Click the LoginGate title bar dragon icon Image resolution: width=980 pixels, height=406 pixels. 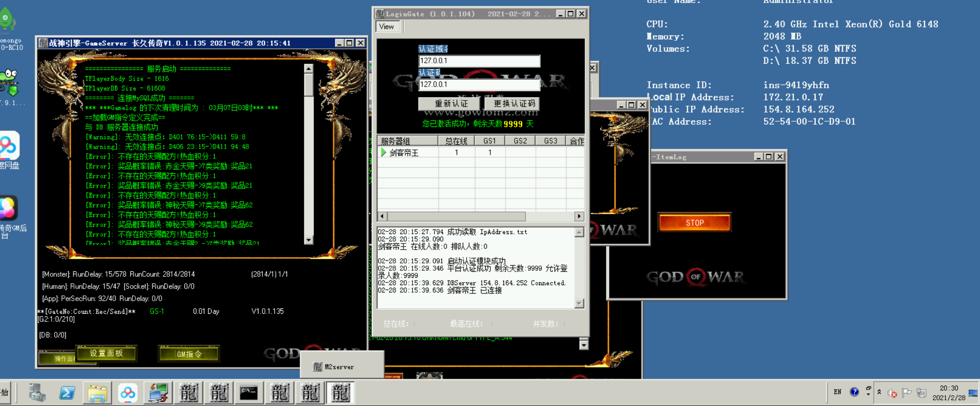pyautogui.click(x=380, y=14)
